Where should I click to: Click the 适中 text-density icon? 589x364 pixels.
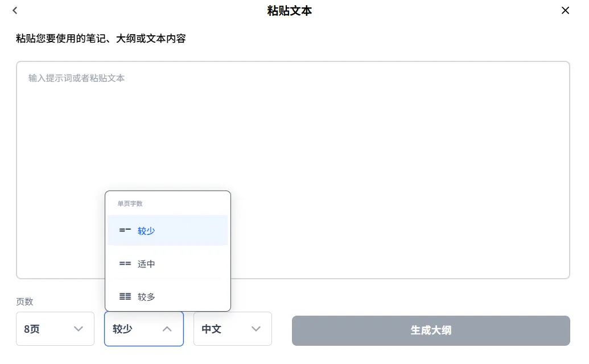(x=125, y=264)
